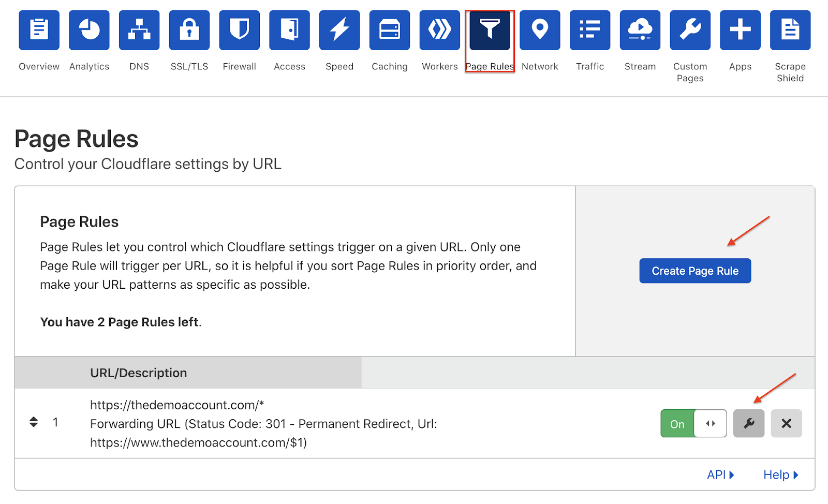Open the Scrape Shield document icon
This screenshot has height=504, width=828.
point(790,30)
